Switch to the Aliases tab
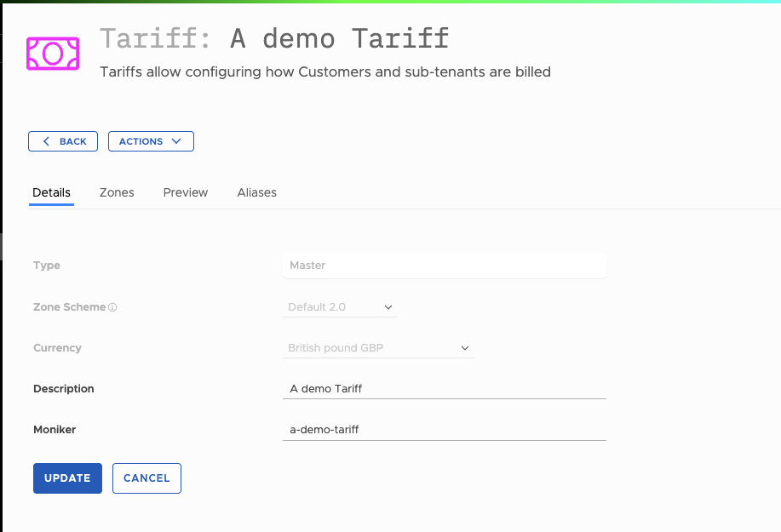 pos(256,192)
